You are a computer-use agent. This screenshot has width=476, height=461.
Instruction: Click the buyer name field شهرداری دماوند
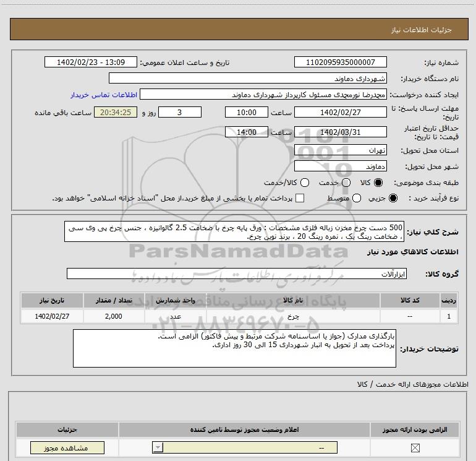click(248, 79)
